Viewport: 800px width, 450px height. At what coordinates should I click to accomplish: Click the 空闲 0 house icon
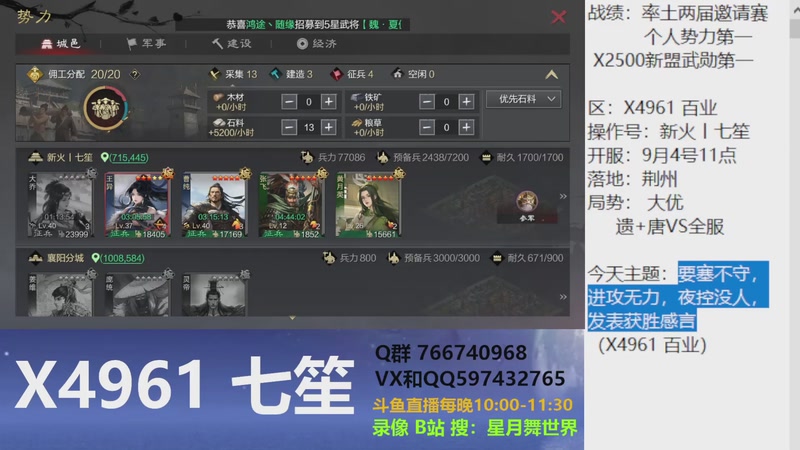point(397,74)
